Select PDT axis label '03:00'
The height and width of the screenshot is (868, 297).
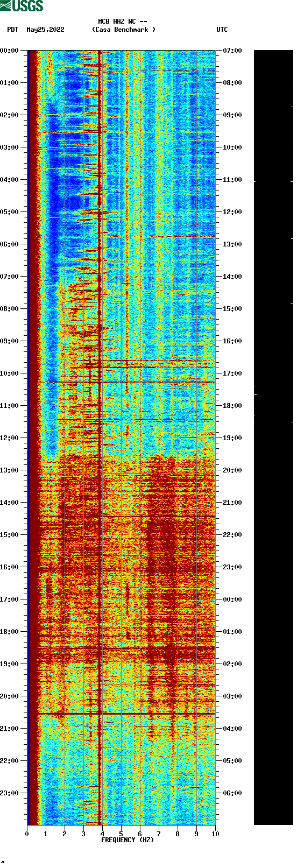tap(10, 147)
